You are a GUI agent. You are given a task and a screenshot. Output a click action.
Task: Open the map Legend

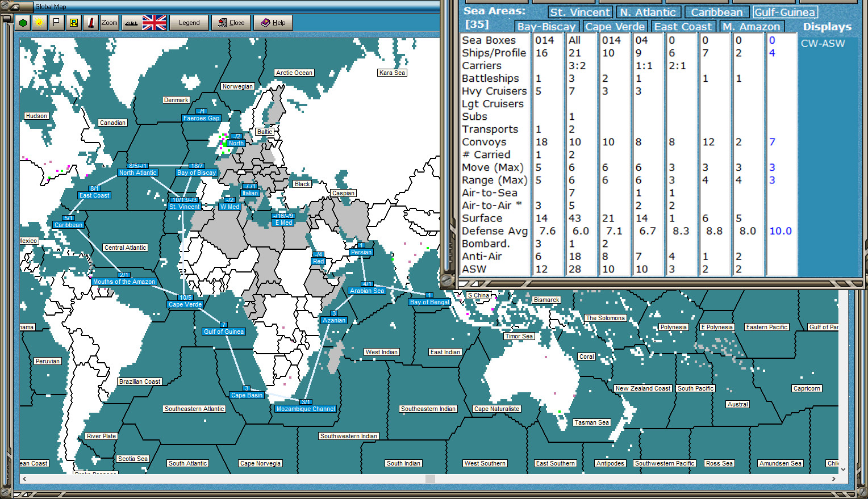click(189, 23)
